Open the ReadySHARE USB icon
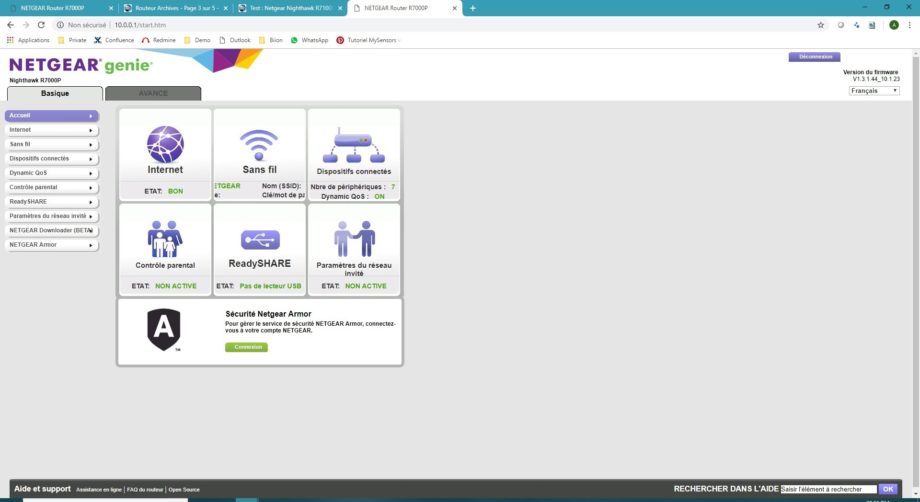 [x=260, y=240]
